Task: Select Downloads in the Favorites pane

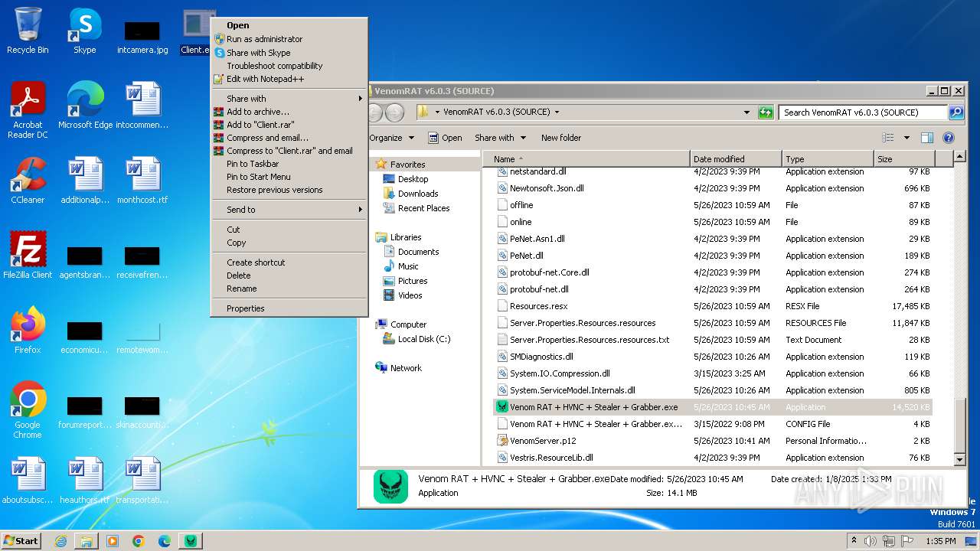Action: tap(418, 194)
